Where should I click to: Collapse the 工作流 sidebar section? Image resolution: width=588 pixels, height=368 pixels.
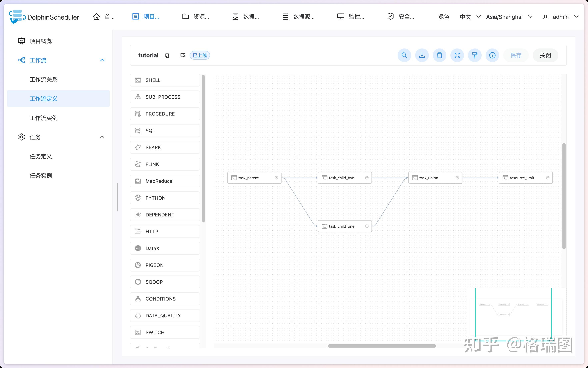tap(102, 60)
